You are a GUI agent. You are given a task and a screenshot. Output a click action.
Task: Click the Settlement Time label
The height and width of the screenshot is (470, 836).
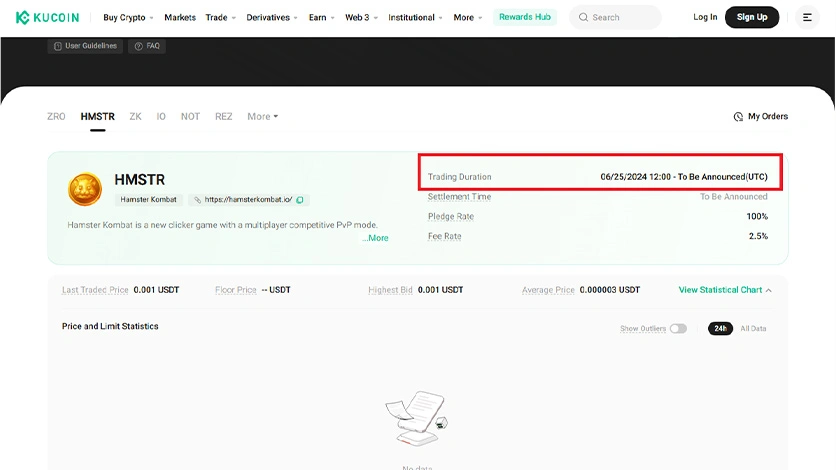click(459, 197)
